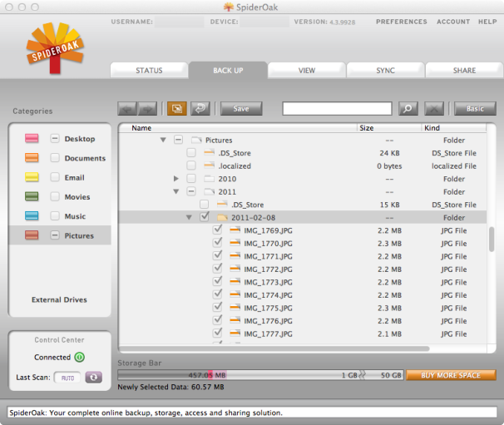
Task: Switch to the VIEW tab
Action: click(x=307, y=71)
